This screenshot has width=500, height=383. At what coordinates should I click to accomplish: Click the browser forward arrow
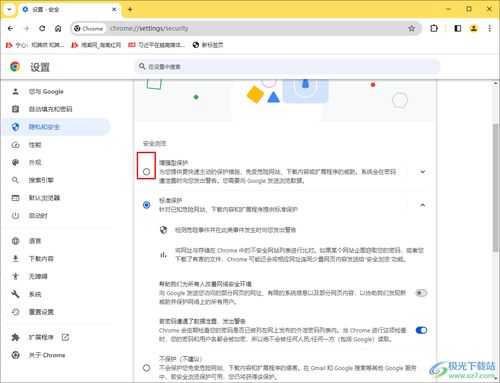pos(26,28)
